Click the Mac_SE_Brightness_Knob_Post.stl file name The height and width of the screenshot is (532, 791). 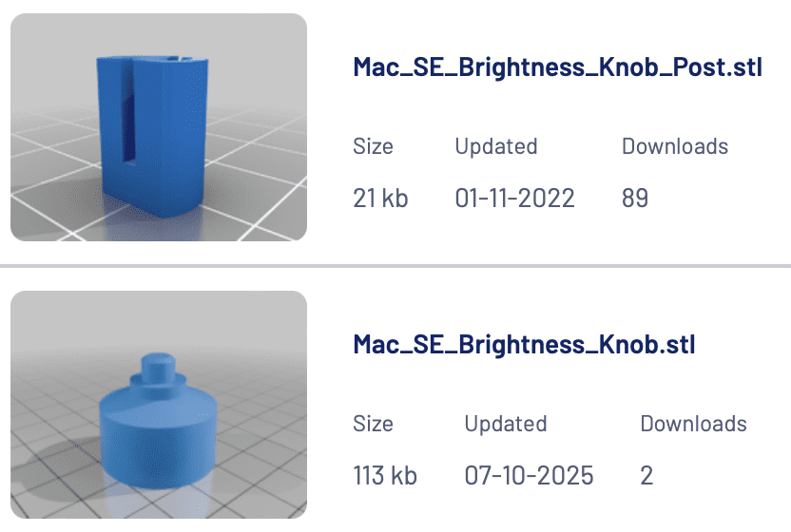557,67
